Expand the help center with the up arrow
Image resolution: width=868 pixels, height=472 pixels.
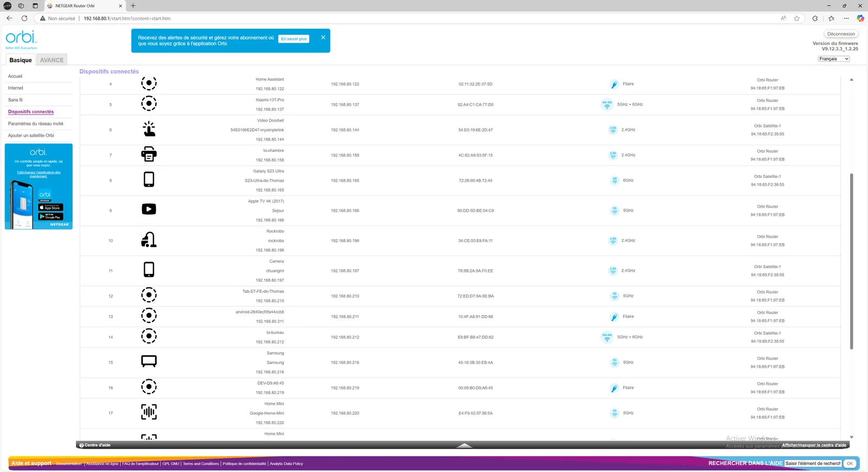(x=464, y=445)
